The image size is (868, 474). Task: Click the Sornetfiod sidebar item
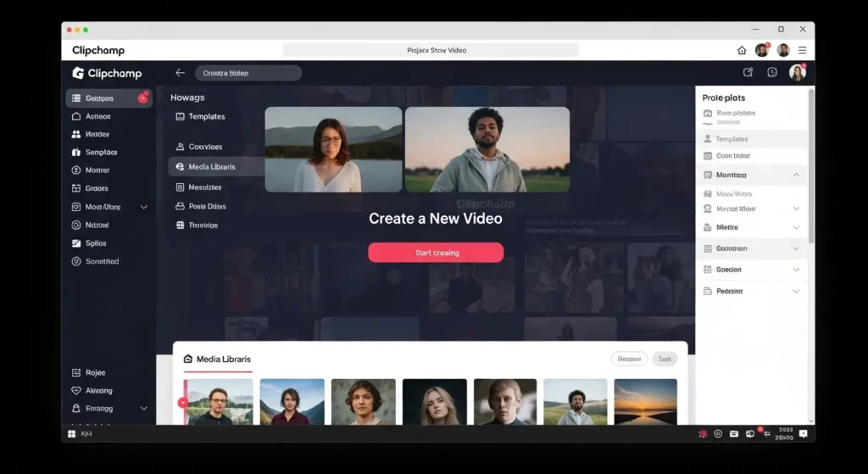point(95,261)
